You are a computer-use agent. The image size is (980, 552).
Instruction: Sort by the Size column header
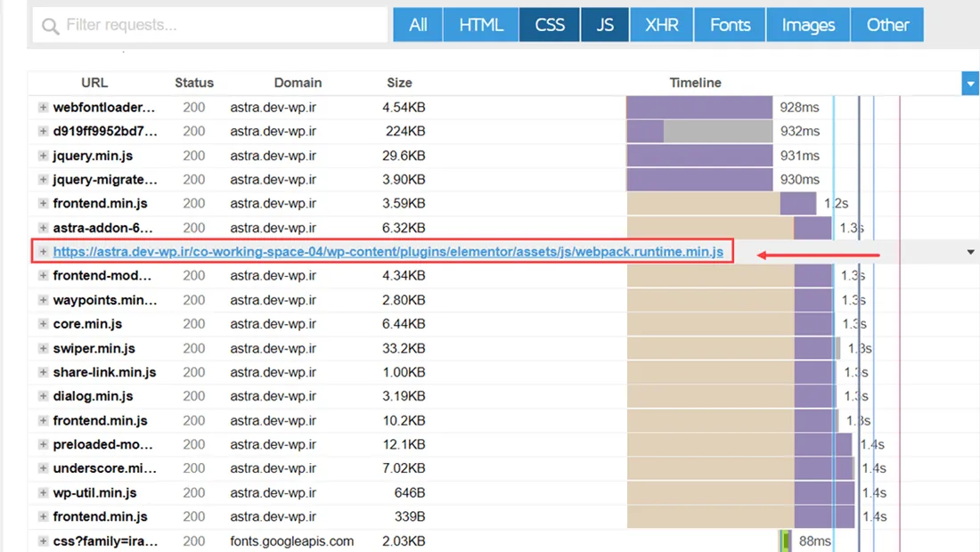pos(399,83)
